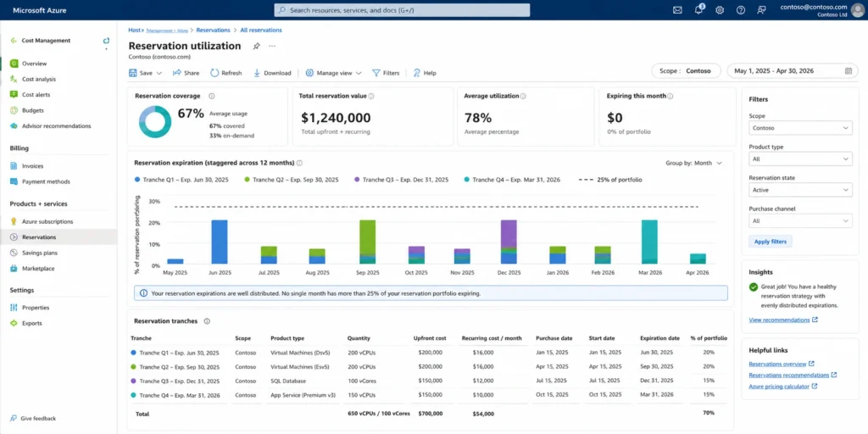Click the Total reservation value info icon
The height and width of the screenshot is (434, 868).
371,96
